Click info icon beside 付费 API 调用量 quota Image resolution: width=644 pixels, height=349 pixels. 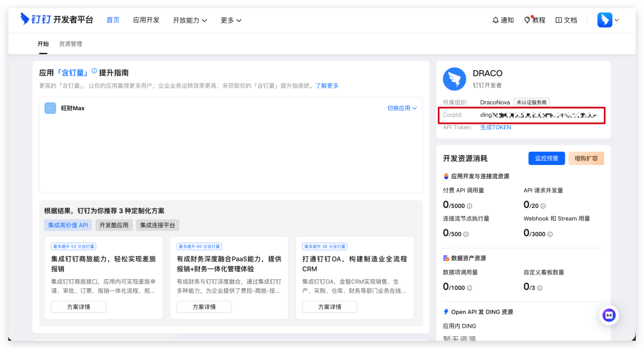click(469, 206)
